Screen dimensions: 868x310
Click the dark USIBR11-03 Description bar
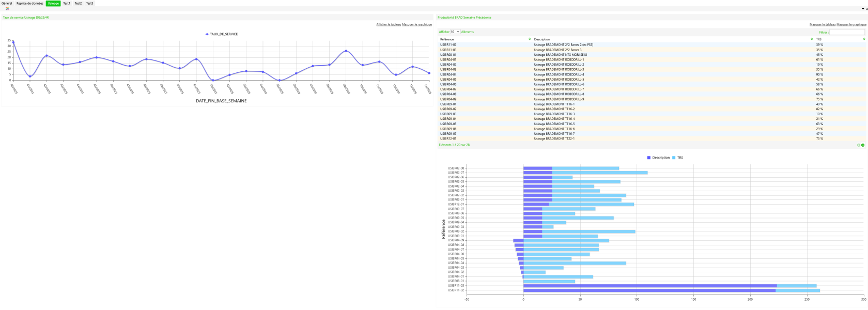tap(650, 286)
